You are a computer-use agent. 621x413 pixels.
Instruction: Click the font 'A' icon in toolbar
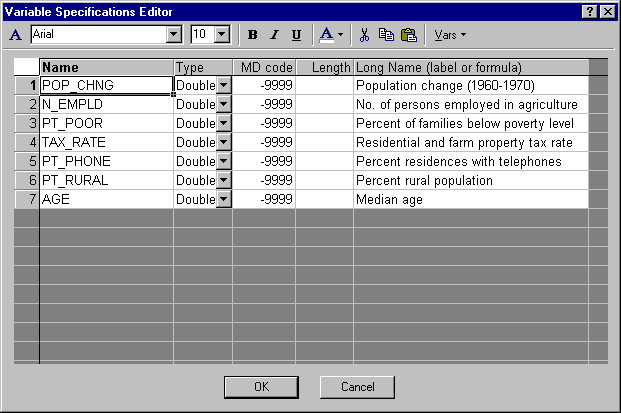click(15, 35)
